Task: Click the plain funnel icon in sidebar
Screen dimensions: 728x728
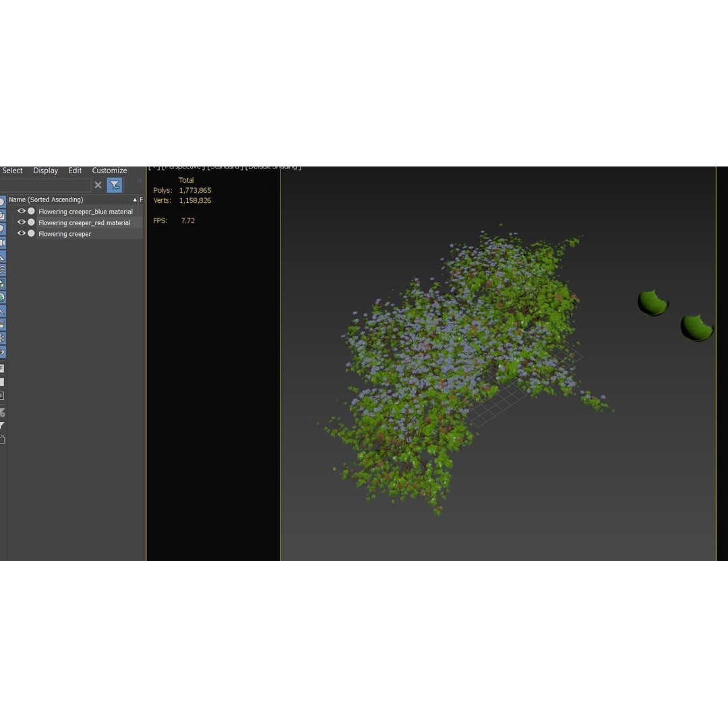Action: (x=2, y=426)
